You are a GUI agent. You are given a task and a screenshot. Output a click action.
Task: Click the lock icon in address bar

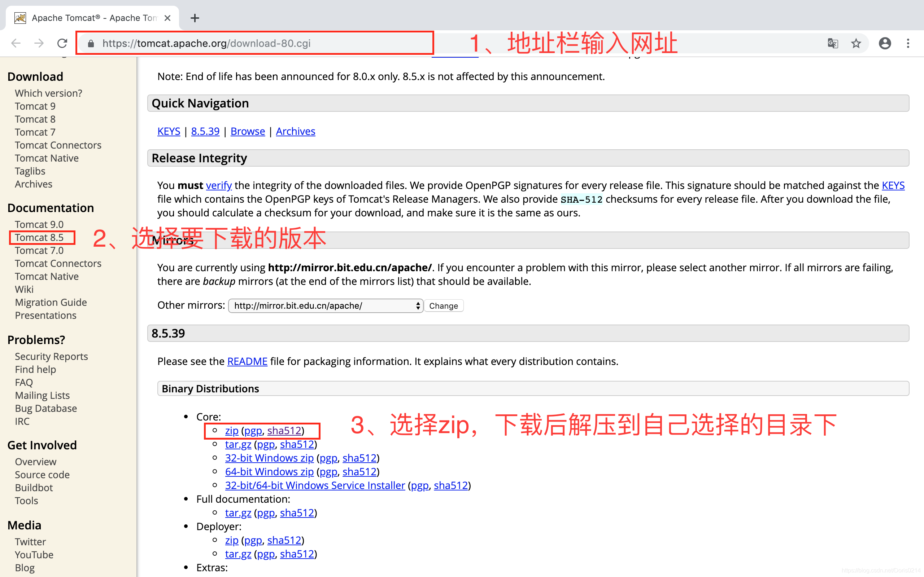(x=91, y=44)
